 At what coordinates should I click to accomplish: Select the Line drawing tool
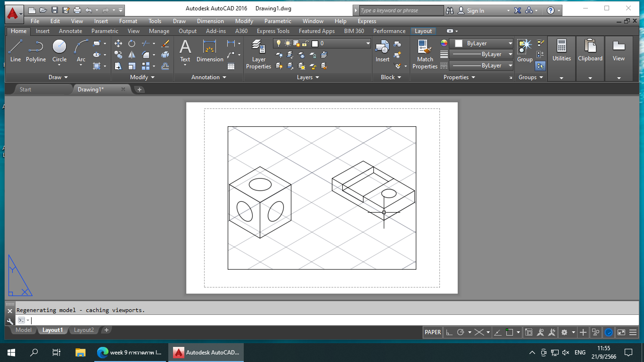(x=16, y=51)
